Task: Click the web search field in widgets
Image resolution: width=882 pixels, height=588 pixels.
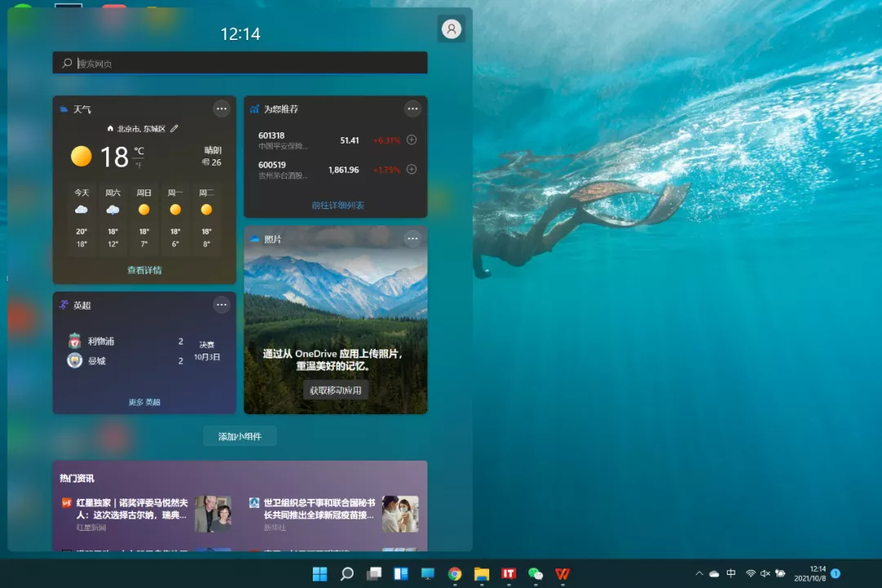Action: point(240,63)
